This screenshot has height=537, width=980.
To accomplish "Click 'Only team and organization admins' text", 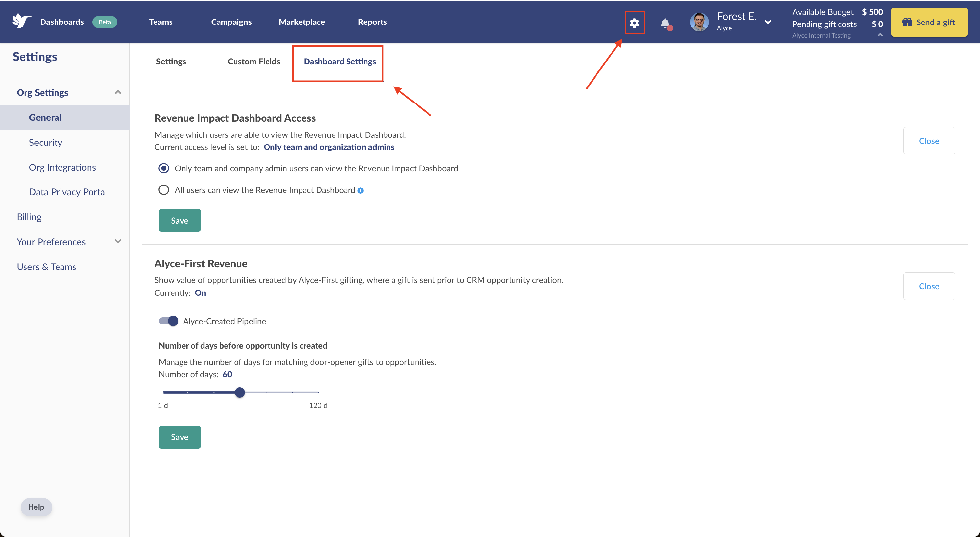I will click(329, 147).
